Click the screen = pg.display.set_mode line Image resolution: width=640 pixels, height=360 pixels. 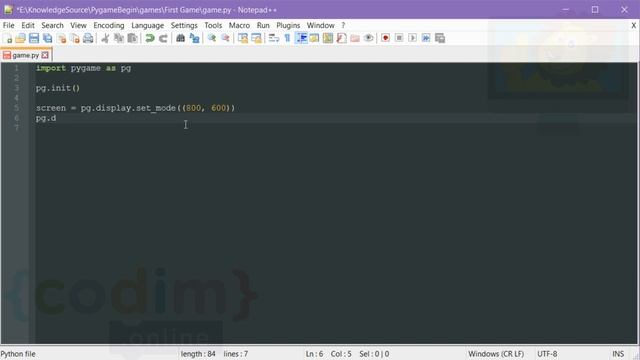[135, 108]
